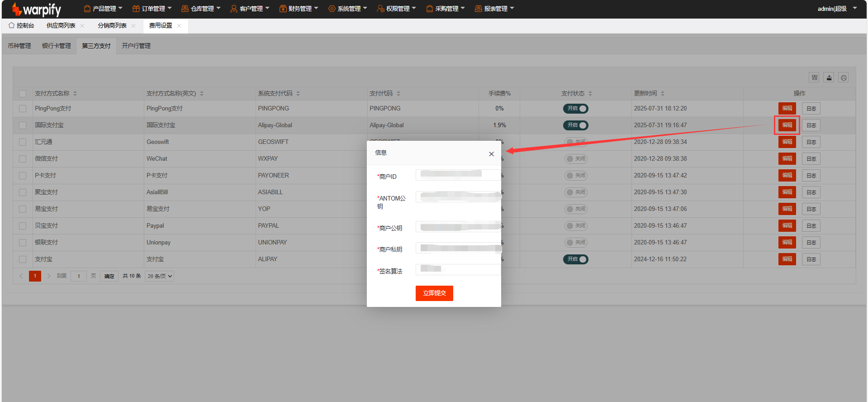This screenshot has width=868, height=402.
Task: Switch to the 银行卡管理 tab
Action: [x=57, y=46]
